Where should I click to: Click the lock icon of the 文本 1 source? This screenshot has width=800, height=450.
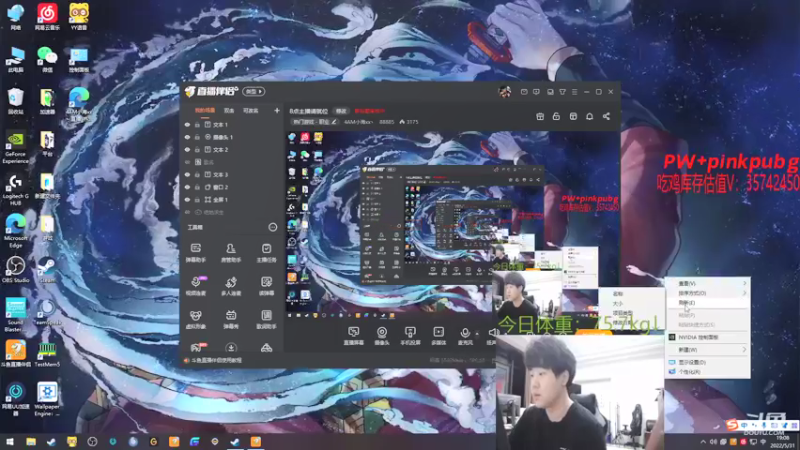click(197, 124)
